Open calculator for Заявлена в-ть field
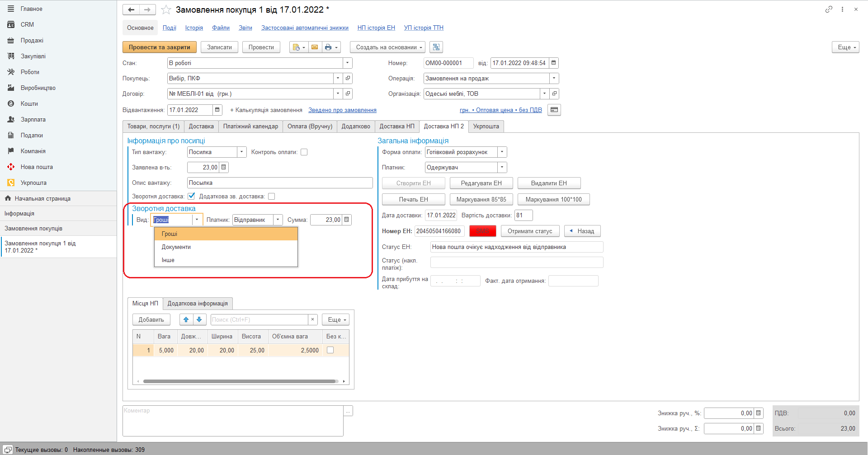The height and width of the screenshot is (455, 868). click(224, 167)
